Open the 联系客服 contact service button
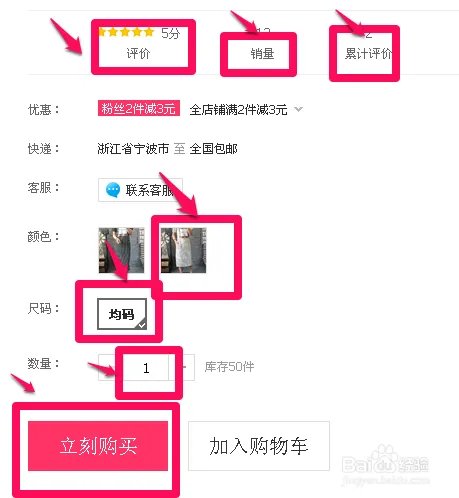459x498 pixels. (x=140, y=190)
